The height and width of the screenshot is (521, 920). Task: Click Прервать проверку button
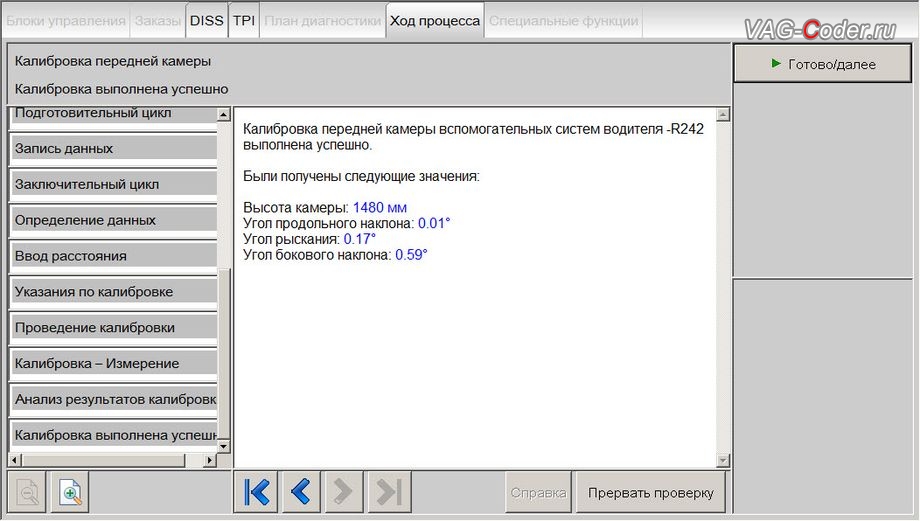pos(651,493)
